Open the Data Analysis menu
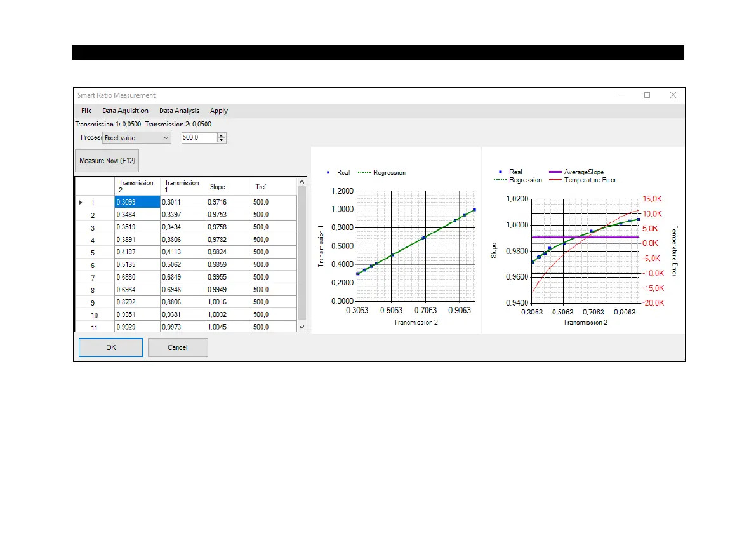The height and width of the screenshot is (533, 756). click(180, 111)
